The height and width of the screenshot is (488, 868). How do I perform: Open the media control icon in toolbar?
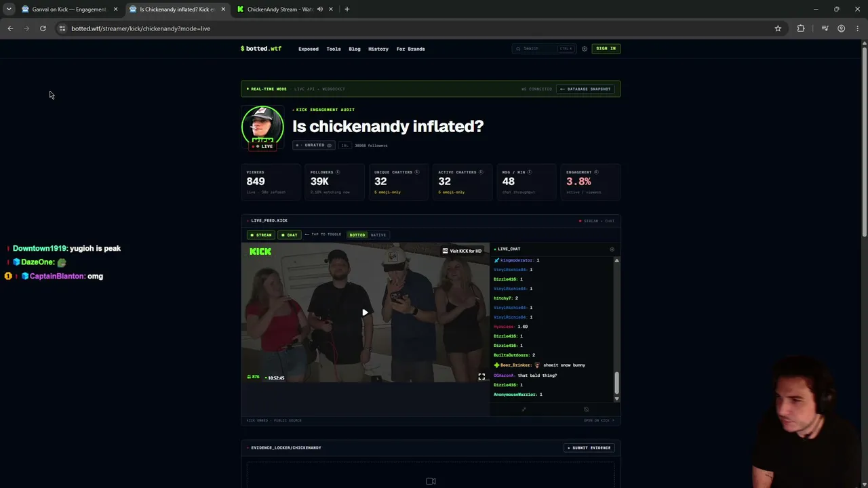pos(825,28)
